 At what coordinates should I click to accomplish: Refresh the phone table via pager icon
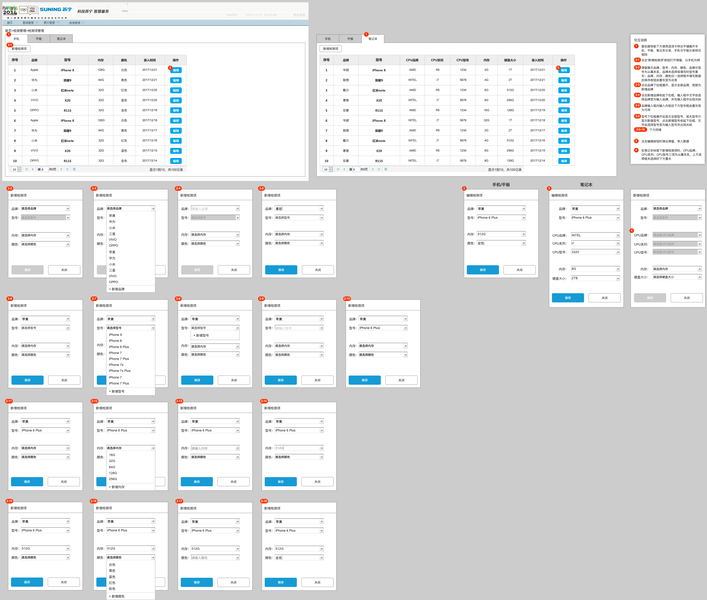click(74, 169)
